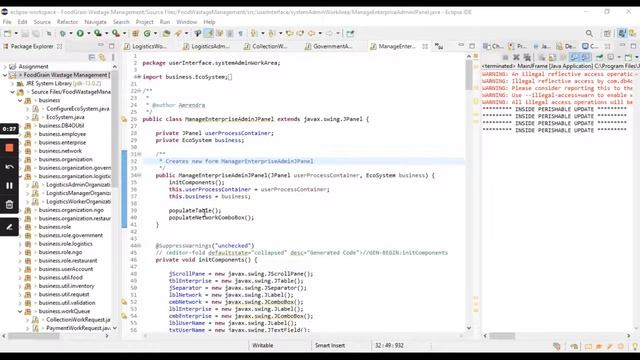Click the New Java Class icon
The width and height of the screenshot is (640, 360).
tap(147, 33)
